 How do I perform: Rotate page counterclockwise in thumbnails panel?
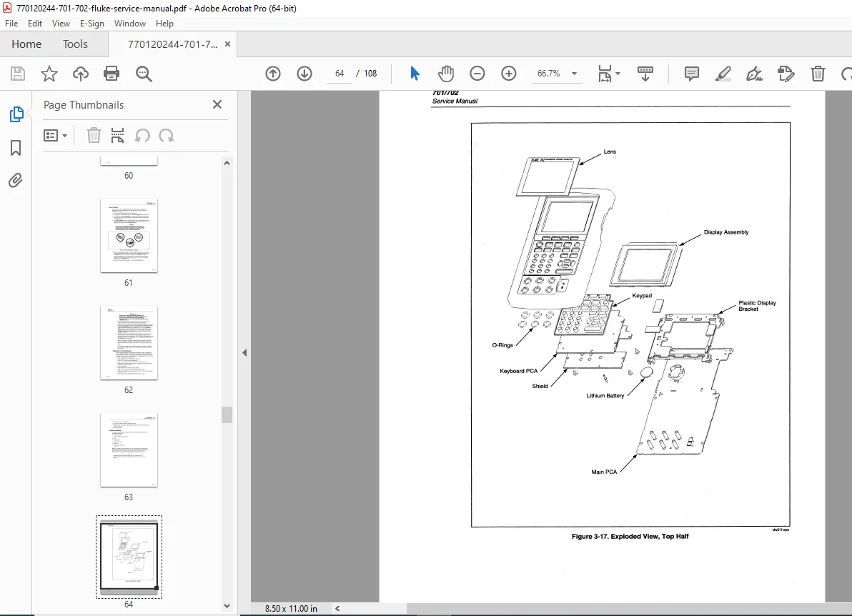[142, 135]
